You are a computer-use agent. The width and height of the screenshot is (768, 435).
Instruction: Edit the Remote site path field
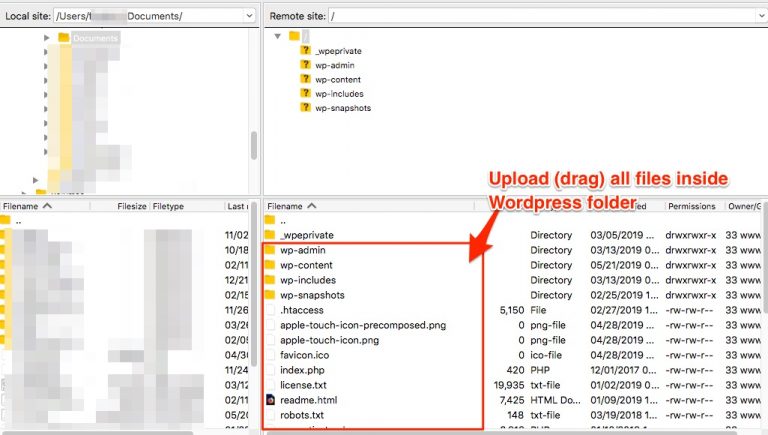(x=542, y=16)
